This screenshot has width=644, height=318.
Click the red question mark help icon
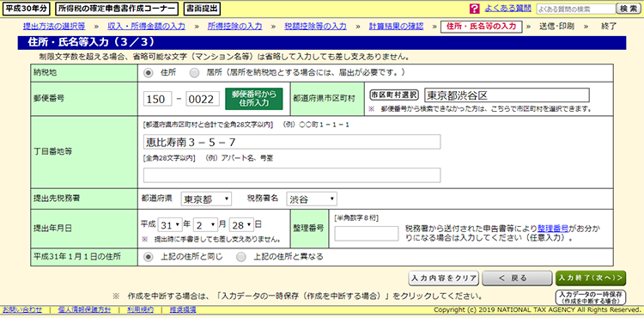pos(474,9)
